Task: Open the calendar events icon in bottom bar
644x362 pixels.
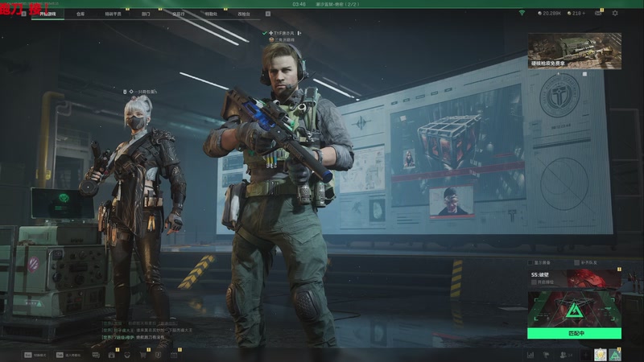Action: (x=174, y=355)
